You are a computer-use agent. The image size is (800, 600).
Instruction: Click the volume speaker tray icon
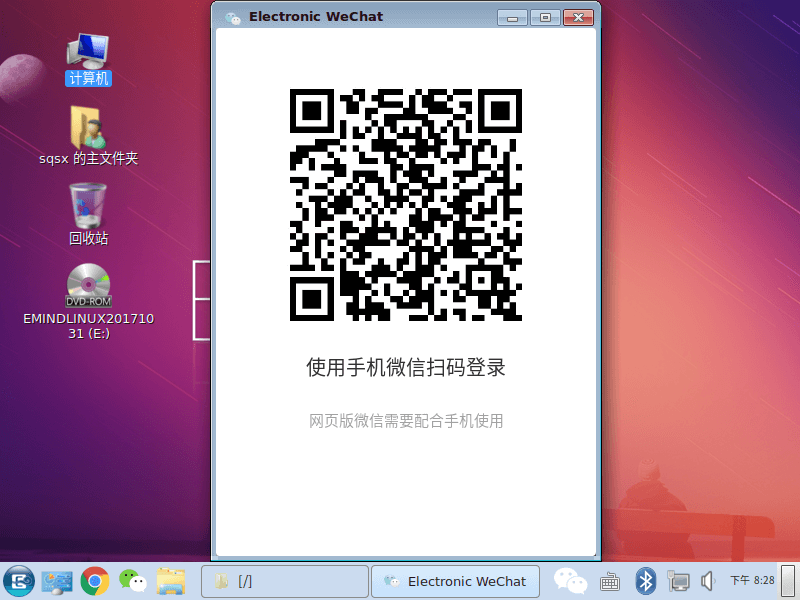pos(708,581)
